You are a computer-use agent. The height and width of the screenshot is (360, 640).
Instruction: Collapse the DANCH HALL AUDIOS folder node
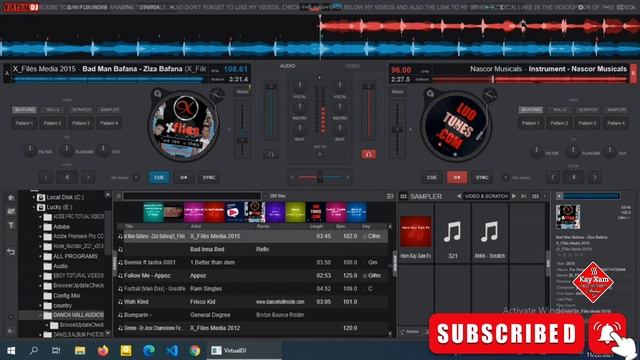click(x=40, y=315)
